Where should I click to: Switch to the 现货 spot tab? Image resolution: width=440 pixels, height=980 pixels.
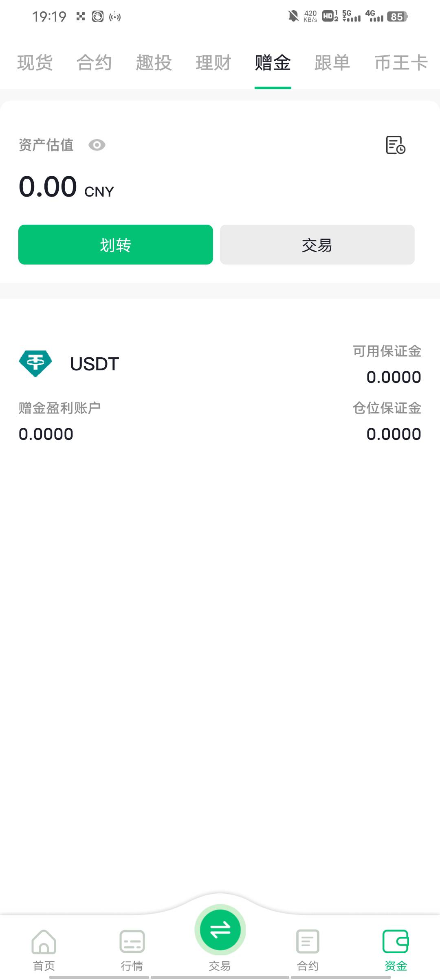coord(35,63)
